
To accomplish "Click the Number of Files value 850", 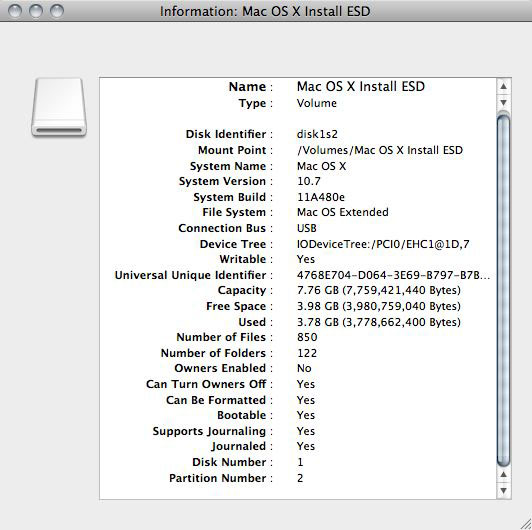I will [x=307, y=337].
